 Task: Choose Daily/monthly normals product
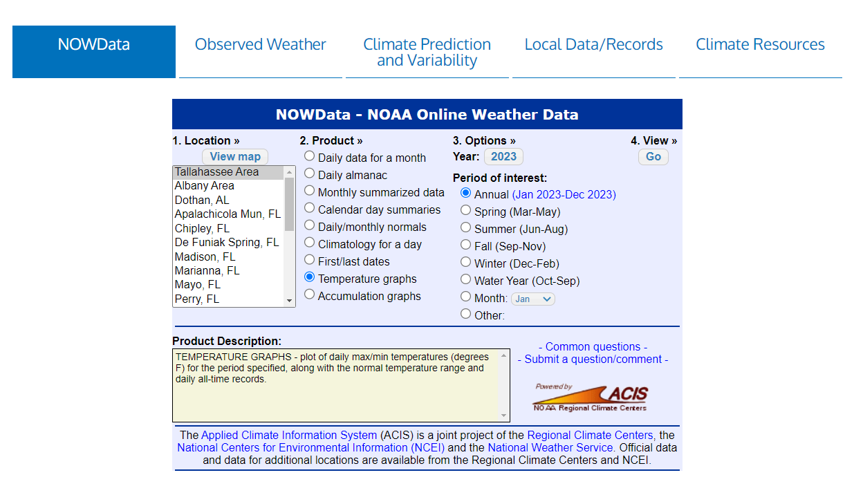pyautogui.click(x=309, y=226)
